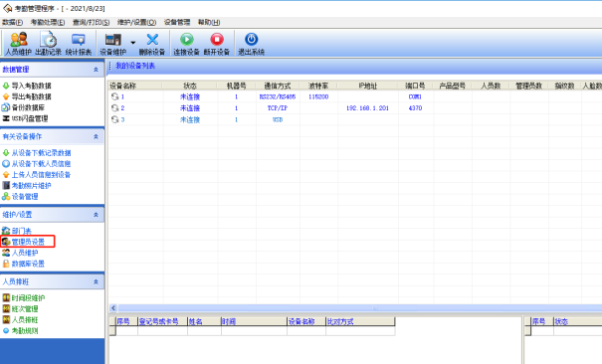Click the 115200 baud rate cell
The image size is (602, 364).
(x=318, y=96)
